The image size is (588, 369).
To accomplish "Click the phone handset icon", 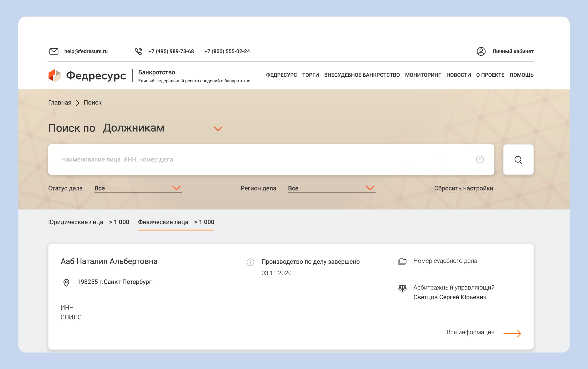I will point(139,51).
